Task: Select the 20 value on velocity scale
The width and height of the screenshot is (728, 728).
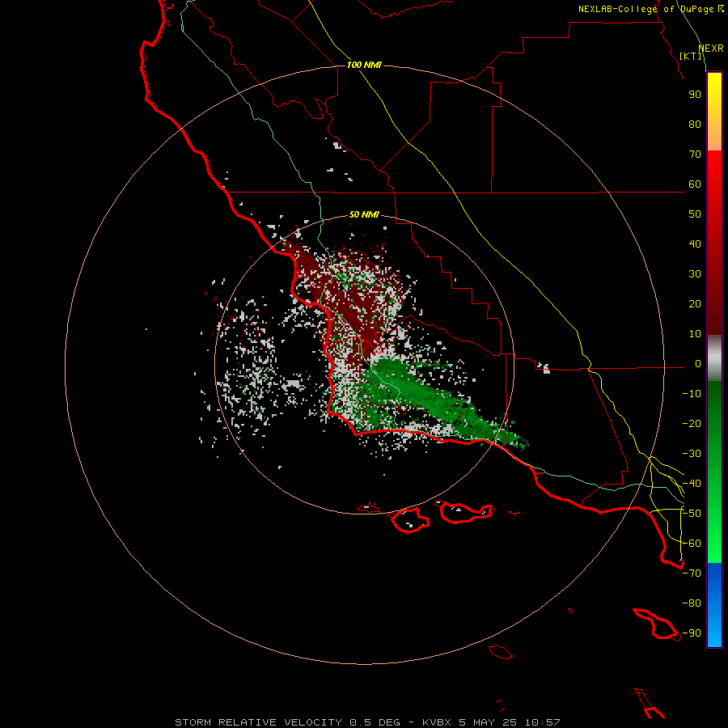Action: (x=695, y=304)
